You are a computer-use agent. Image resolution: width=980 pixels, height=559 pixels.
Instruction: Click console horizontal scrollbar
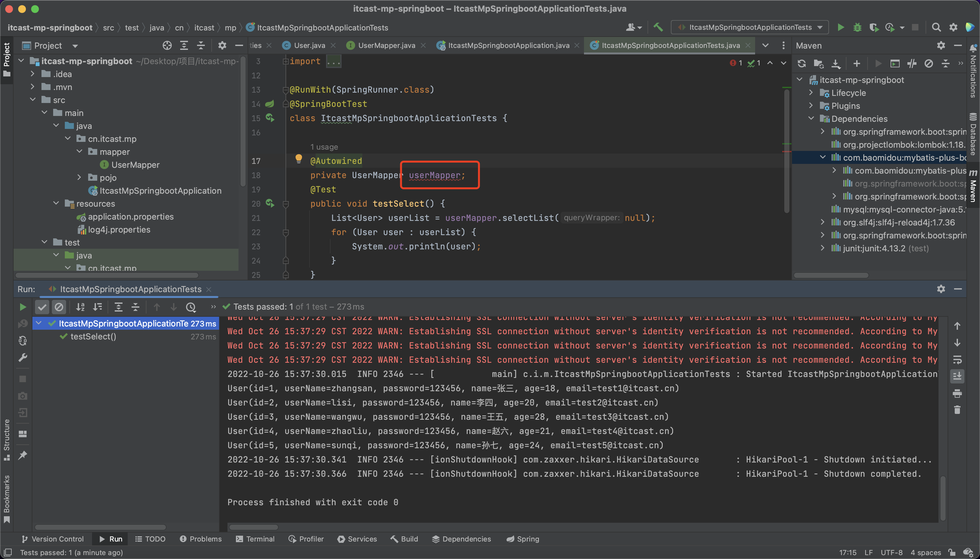253,527
